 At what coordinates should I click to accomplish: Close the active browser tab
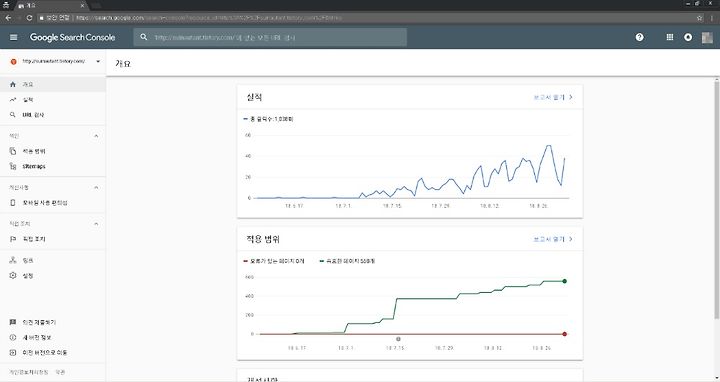(x=82, y=6)
